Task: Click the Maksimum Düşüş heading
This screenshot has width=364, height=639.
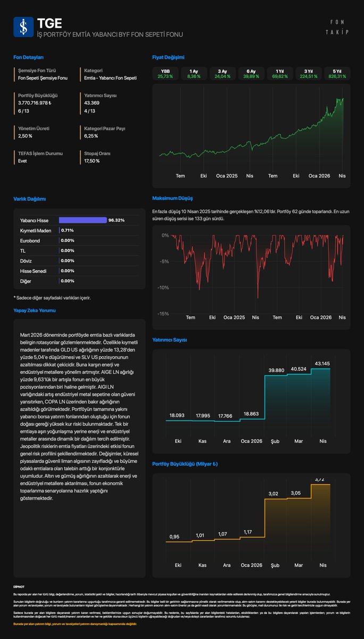Action: (172, 198)
